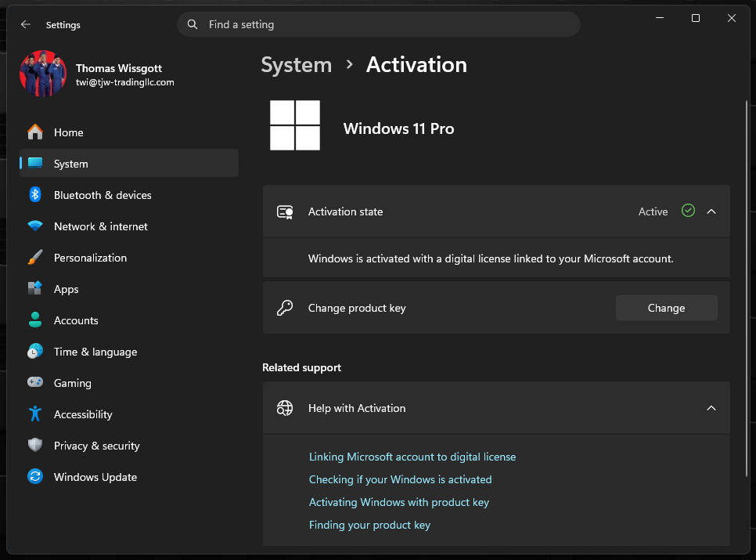Click the Active status text

[x=653, y=211]
